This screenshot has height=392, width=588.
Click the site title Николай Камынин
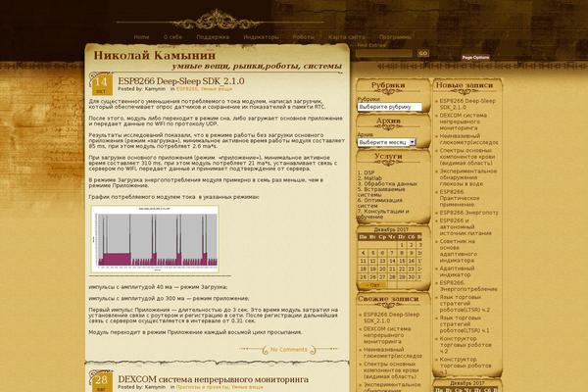coord(155,56)
